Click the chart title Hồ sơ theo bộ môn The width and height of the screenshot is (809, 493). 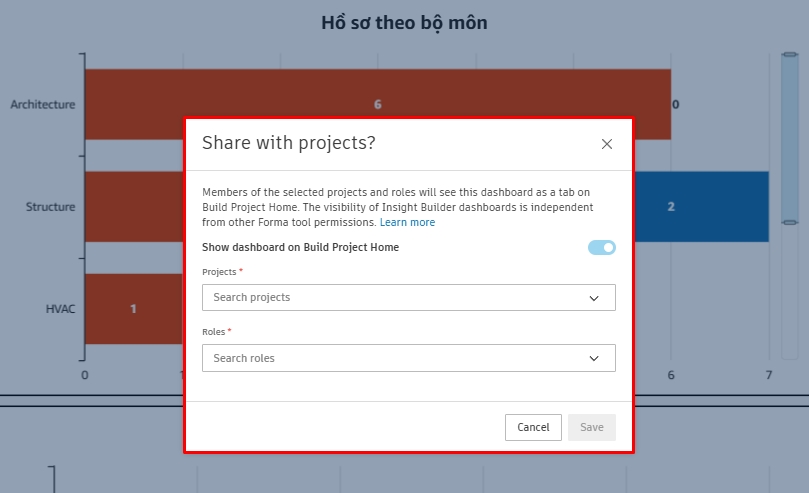(x=404, y=23)
